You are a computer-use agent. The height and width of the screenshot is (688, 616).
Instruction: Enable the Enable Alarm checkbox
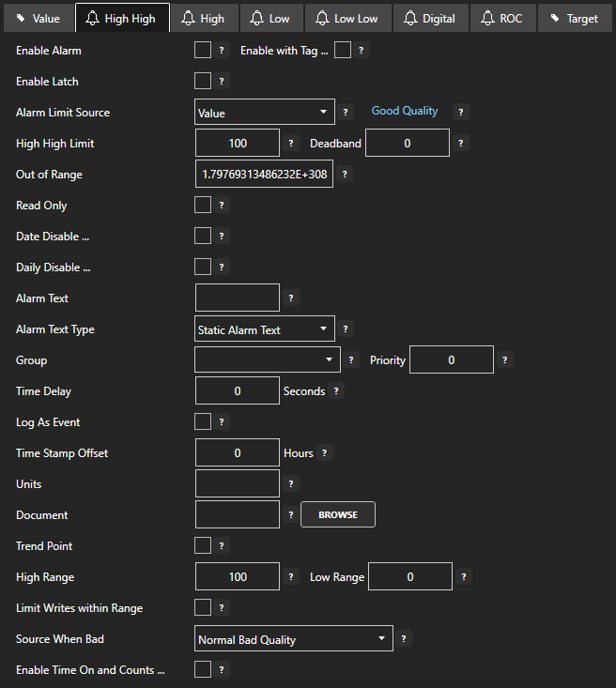203,51
